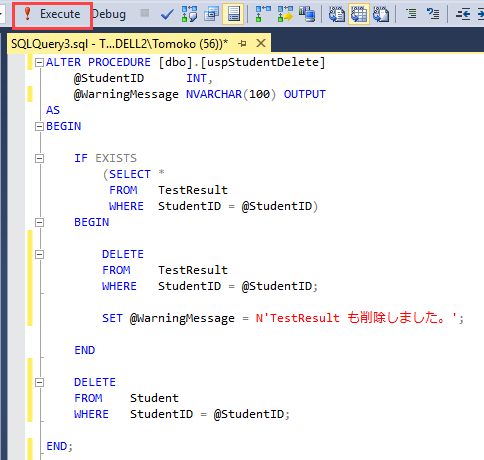484x460 pixels.
Task: Open the Query Options dialog icon
Action: pos(211,14)
